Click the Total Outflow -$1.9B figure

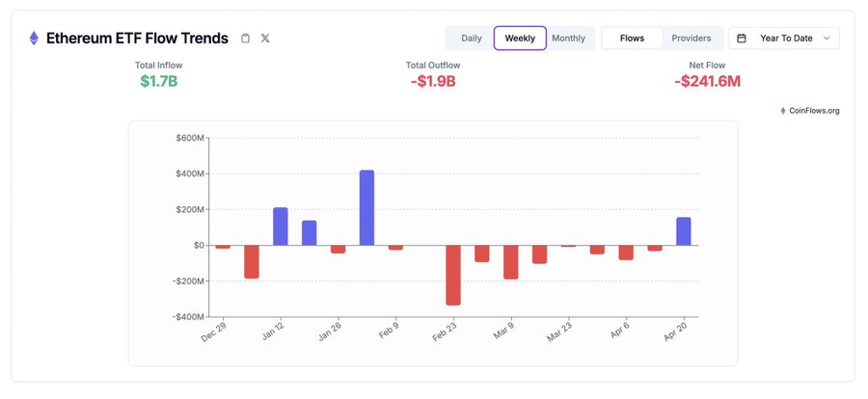pyautogui.click(x=432, y=81)
